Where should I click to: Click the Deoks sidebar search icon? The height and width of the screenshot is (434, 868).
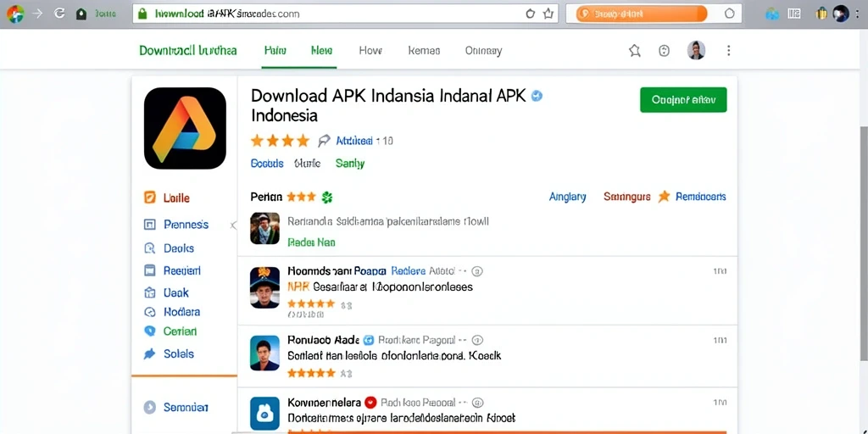[x=149, y=248]
